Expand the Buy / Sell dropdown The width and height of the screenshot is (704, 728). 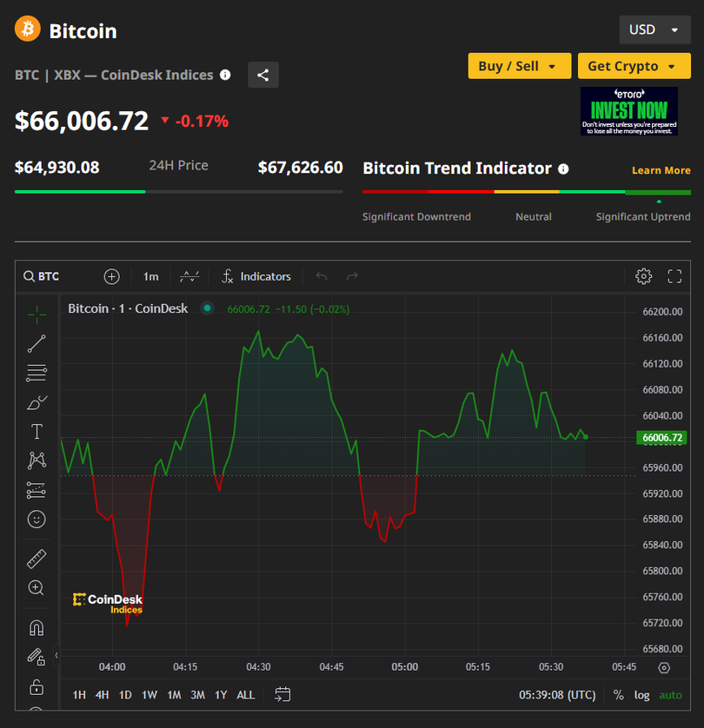click(519, 66)
